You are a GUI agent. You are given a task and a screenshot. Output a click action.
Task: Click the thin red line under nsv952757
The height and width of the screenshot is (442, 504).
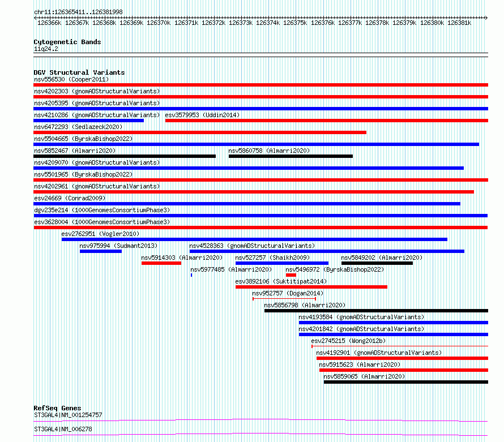point(284,299)
